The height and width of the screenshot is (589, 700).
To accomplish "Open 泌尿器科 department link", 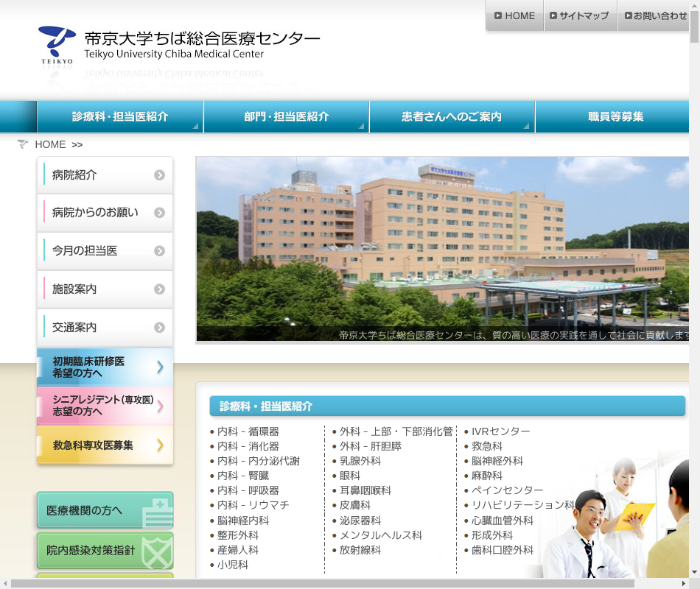I will point(360,521).
